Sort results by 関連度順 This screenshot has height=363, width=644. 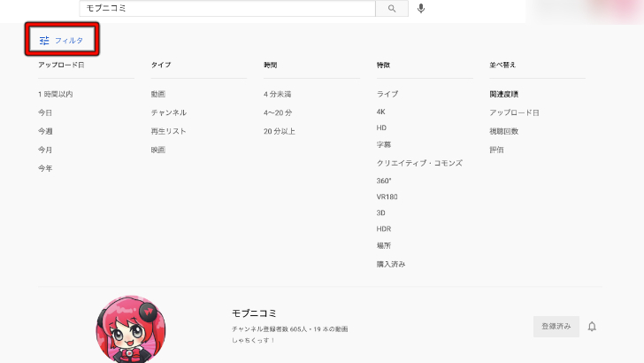pyautogui.click(x=504, y=94)
